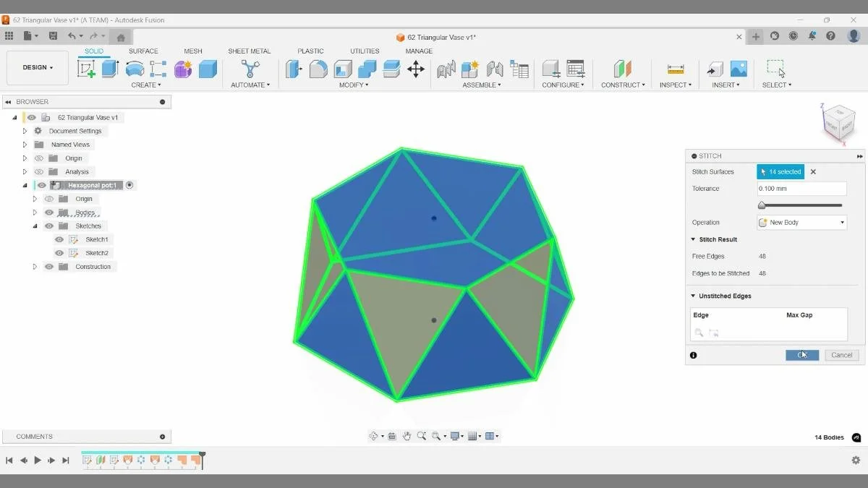Toggle visibility of Hexagonal pot:1 component
Viewport: 868px width, 488px height.
[42, 185]
